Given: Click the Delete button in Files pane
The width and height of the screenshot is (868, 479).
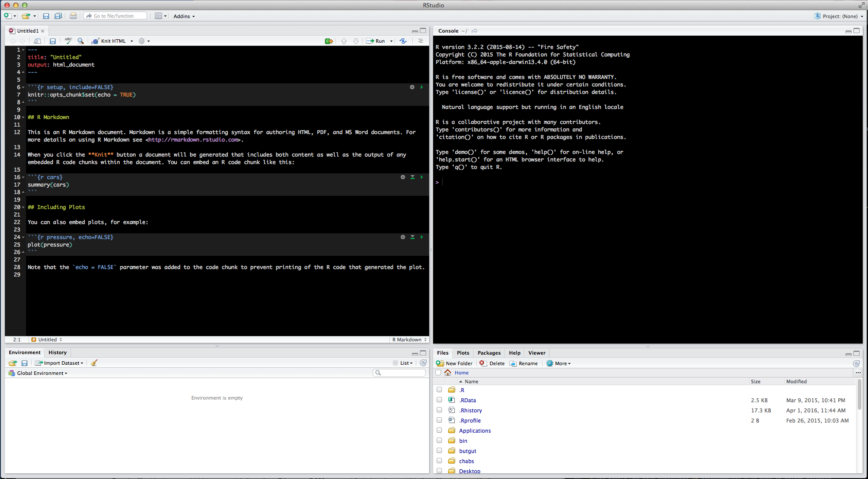Looking at the screenshot, I should 492,363.
